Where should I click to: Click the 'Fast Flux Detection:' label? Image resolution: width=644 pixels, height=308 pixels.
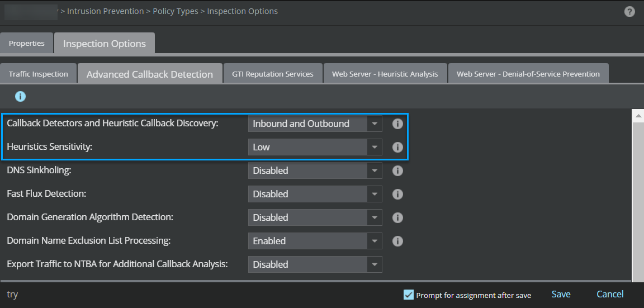coord(46,194)
